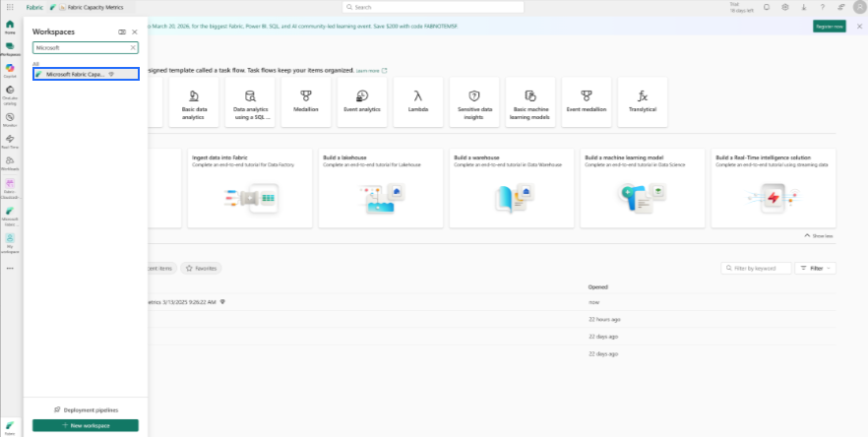Open the Monitor hub icon
Viewport: 868px width, 437px height.
click(10, 118)
